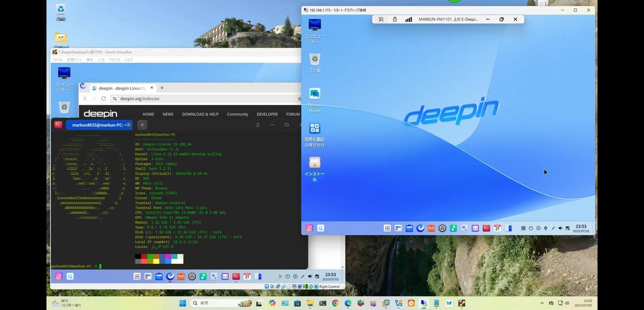Open Chrome from the Windows taskbar
Screen dimensions: 644x310
335,303
